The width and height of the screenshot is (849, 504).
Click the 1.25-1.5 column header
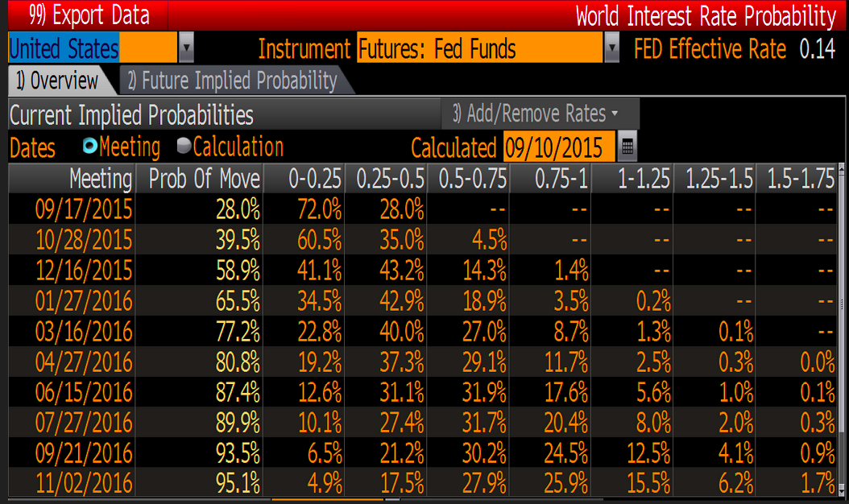714,179
